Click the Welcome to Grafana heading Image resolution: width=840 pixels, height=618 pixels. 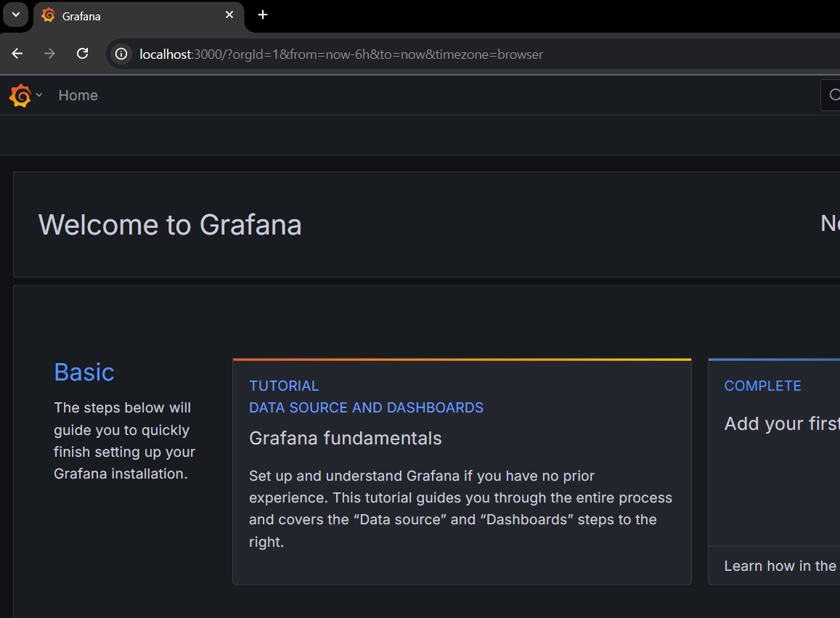click(170, 224)
